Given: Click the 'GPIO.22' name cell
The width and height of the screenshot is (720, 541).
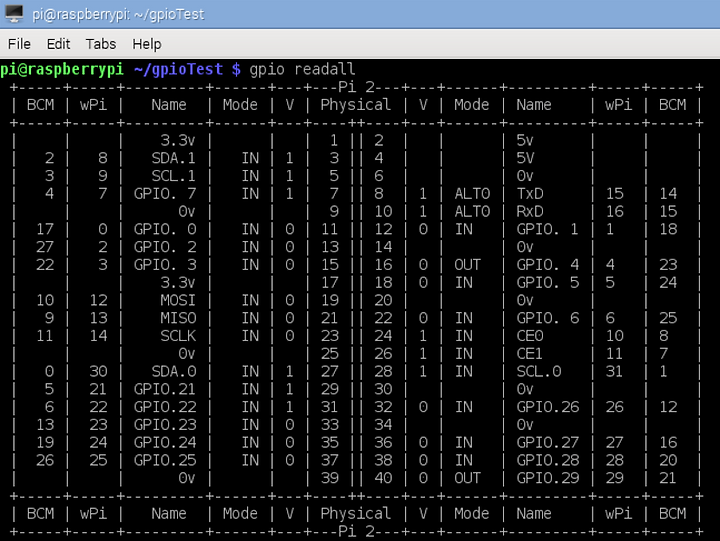Looking at the screenshot, I should tap(165, 407).
